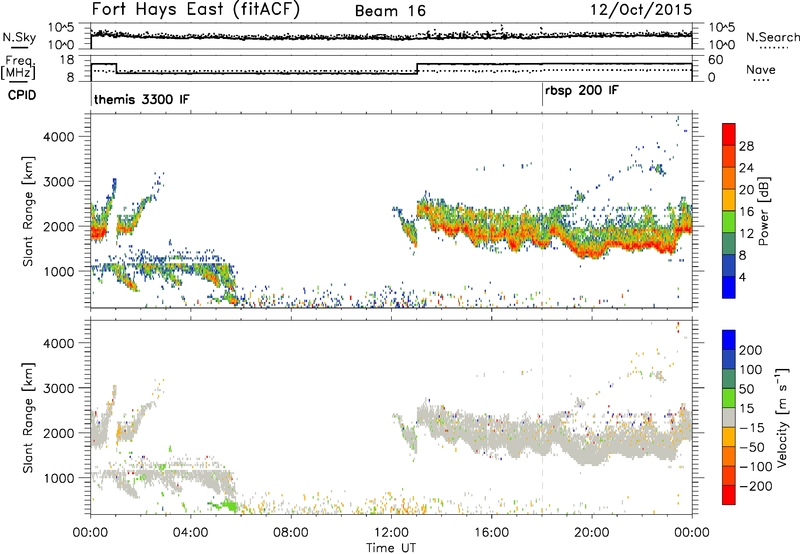Click the '16:00' time tick label

[x=491, y=533]
